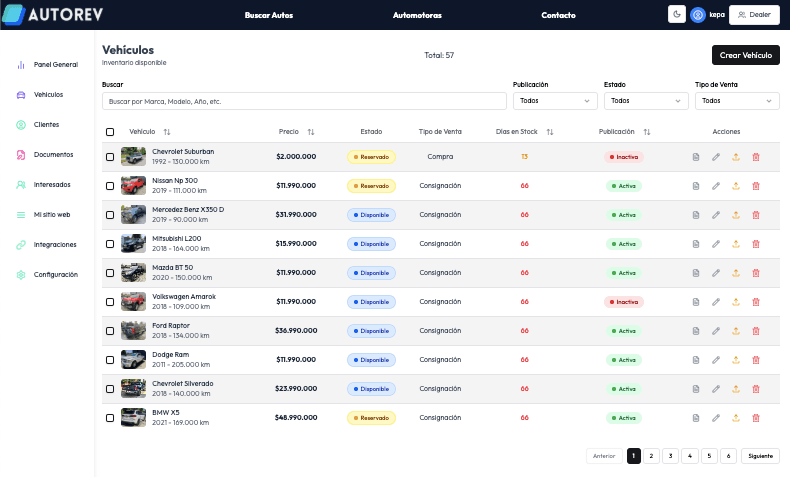This screenshot has height=477, width=790.
Task: Sort by Publicación column arrows
Action: pyautogui.click(x=647, y=132)
